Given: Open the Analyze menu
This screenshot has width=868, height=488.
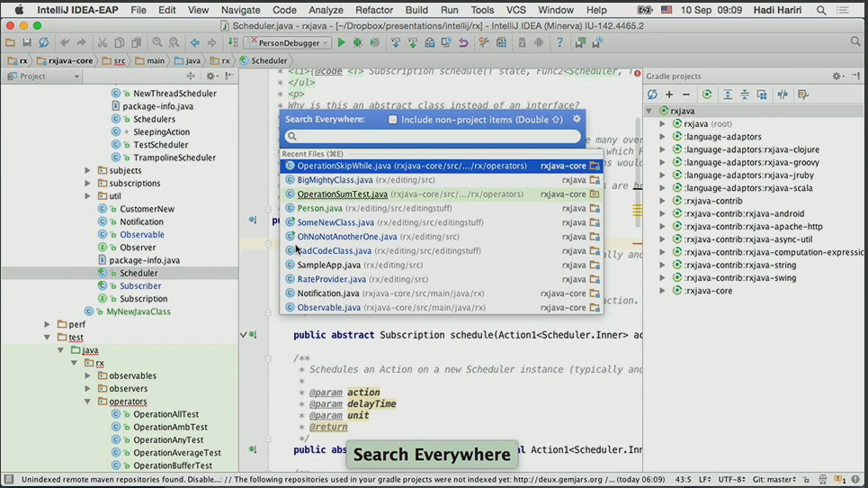Looking at the screenshot, I should pos(326,10).
